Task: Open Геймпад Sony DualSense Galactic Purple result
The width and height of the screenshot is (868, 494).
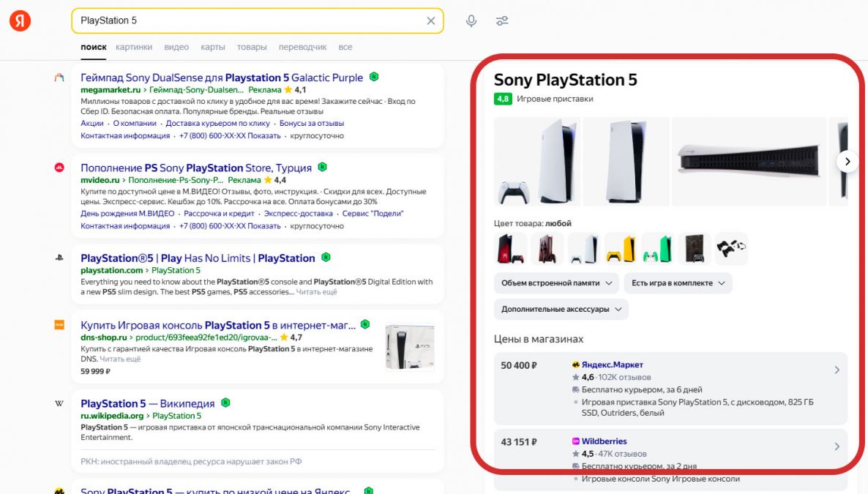Action: (x=222, y=78)
